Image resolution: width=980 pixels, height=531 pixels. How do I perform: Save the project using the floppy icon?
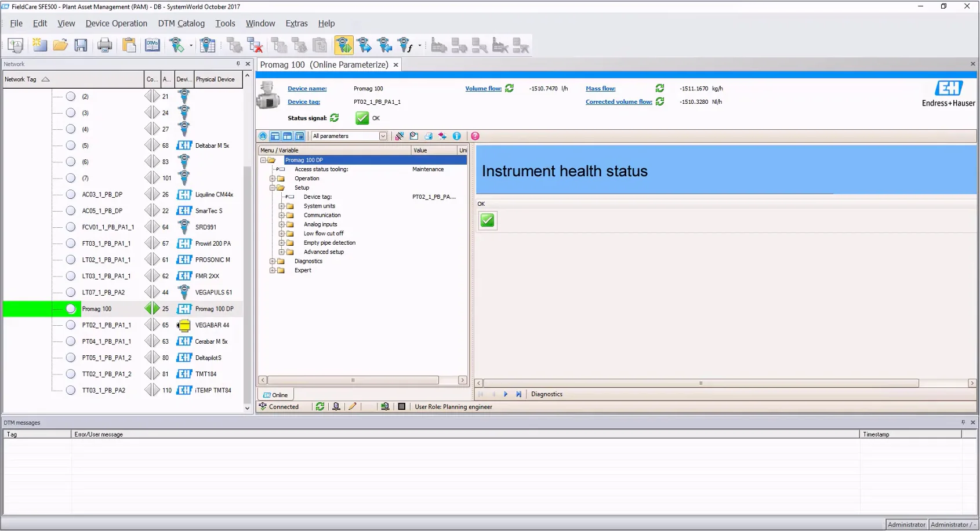[x=81, y=45]
